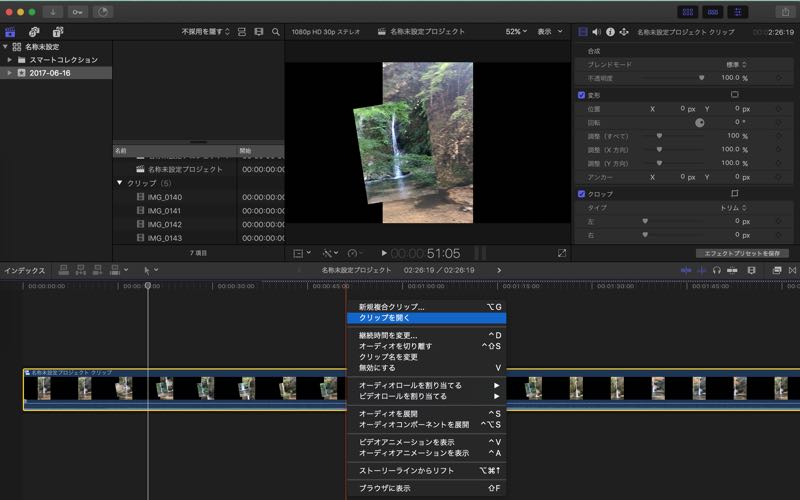Click the インデックス button
The height and width of the screenshot is (500, 800).
tap(24, 270)
